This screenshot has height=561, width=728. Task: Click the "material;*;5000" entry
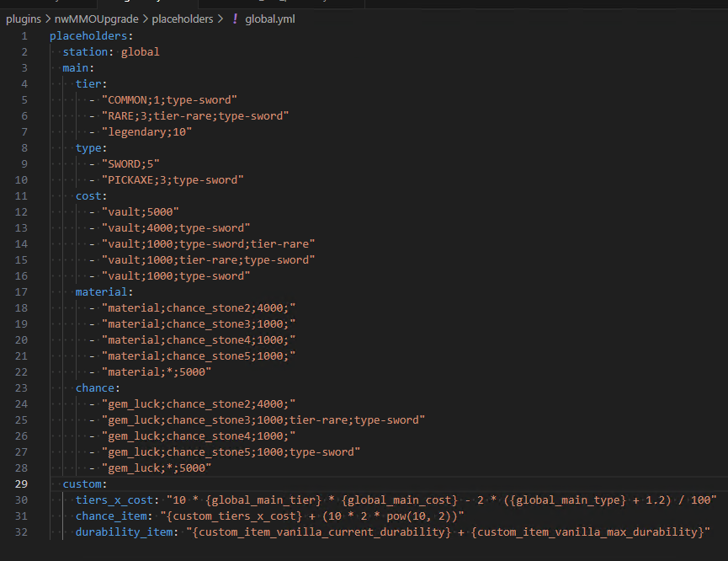157,371
